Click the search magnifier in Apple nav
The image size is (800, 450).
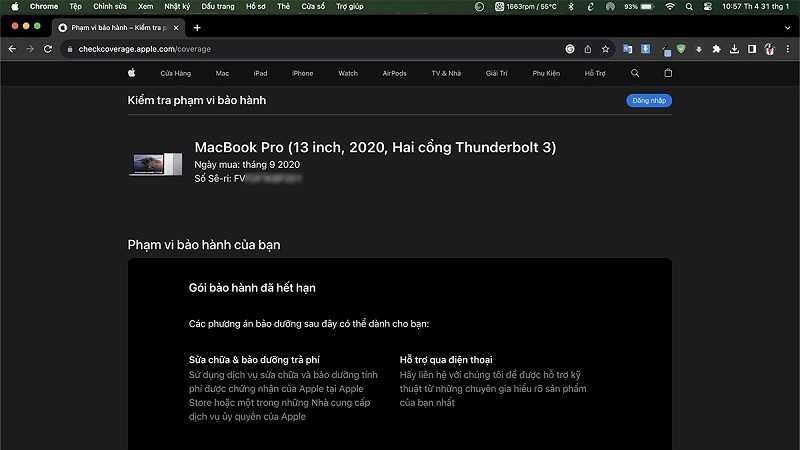(635, 73)
